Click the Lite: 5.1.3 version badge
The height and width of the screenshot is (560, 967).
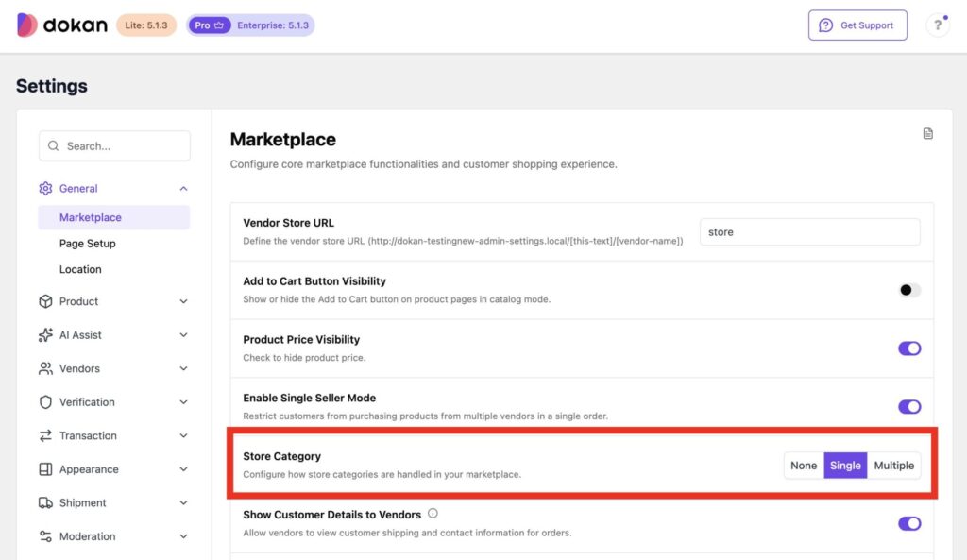click(146, 25)
